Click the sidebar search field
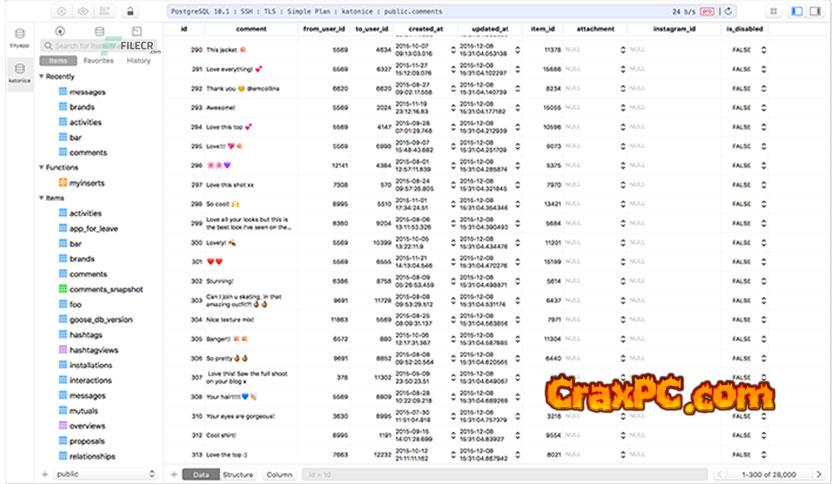 pos(100,46)
